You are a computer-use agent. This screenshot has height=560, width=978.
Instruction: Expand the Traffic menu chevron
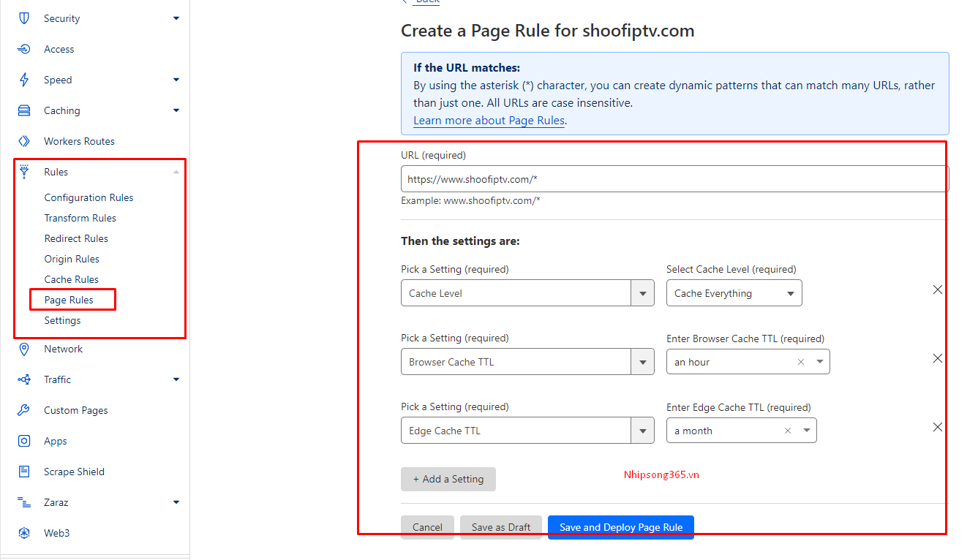coord(176,379)
